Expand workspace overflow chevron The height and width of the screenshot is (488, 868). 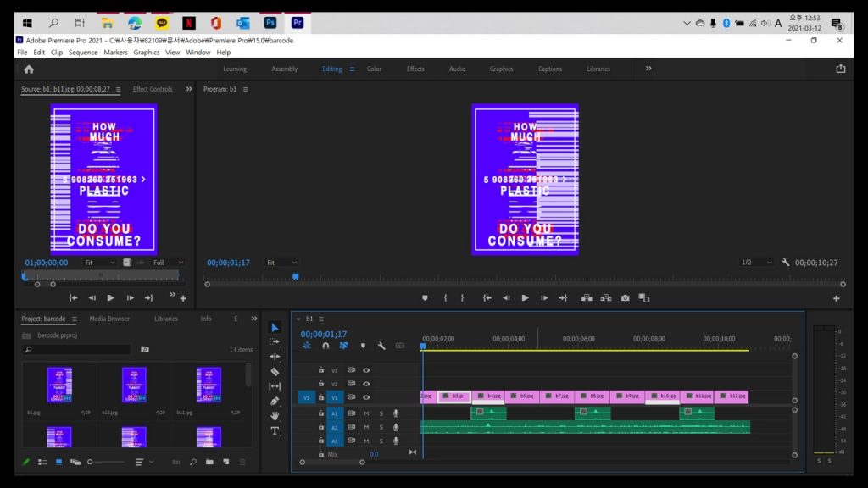[648, 69]
